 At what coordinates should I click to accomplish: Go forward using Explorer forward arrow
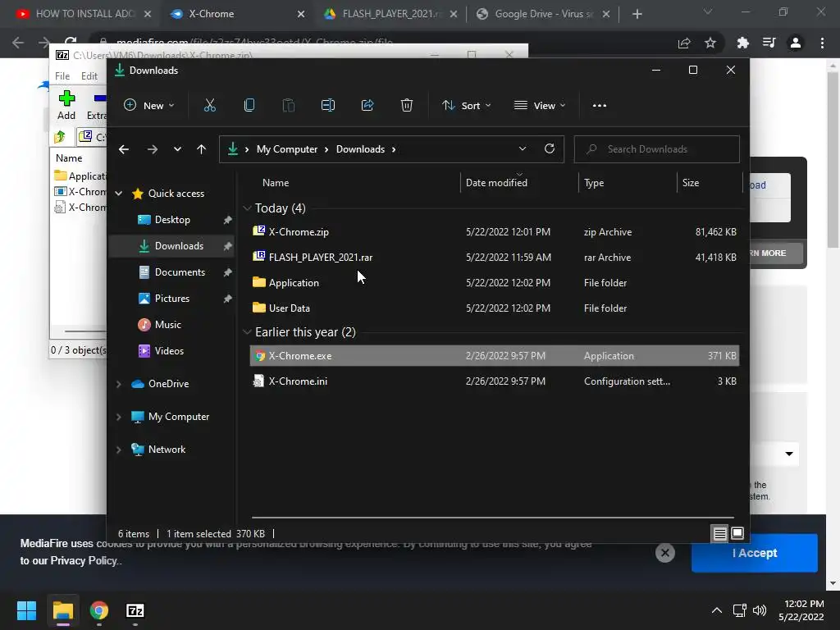click(x=152, y=149)
